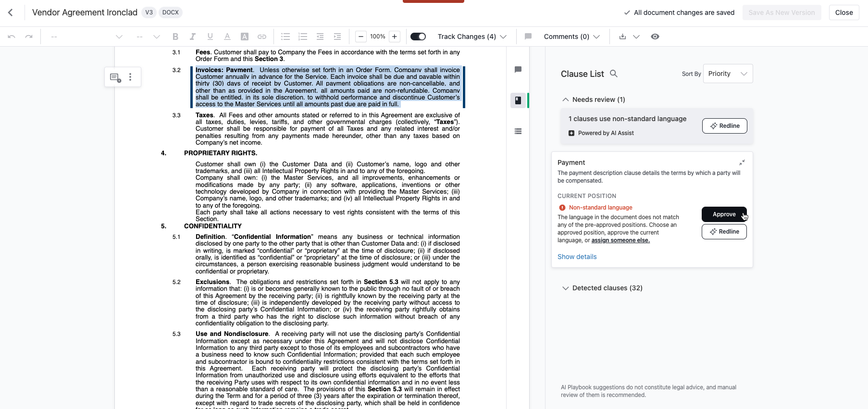Screen dimensions: 868x409
Task: Open the list panel icon in side rail
Action: point(518,131)
